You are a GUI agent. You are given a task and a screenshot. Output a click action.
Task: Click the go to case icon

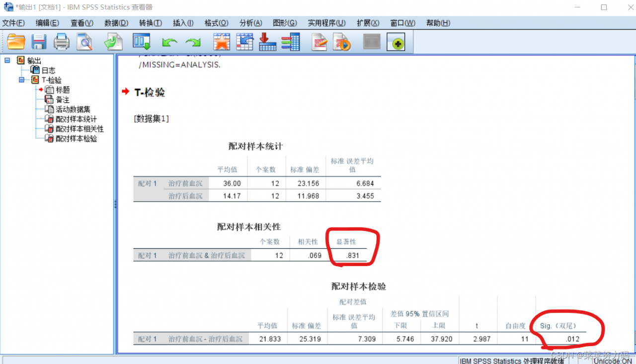pyautogui.click(x=245, y=42)
